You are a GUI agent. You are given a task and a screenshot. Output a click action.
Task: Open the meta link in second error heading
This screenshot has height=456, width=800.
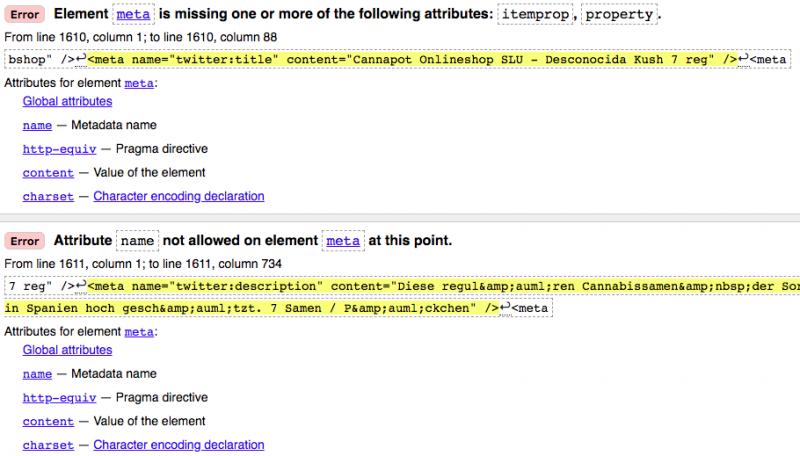point(343,241)
